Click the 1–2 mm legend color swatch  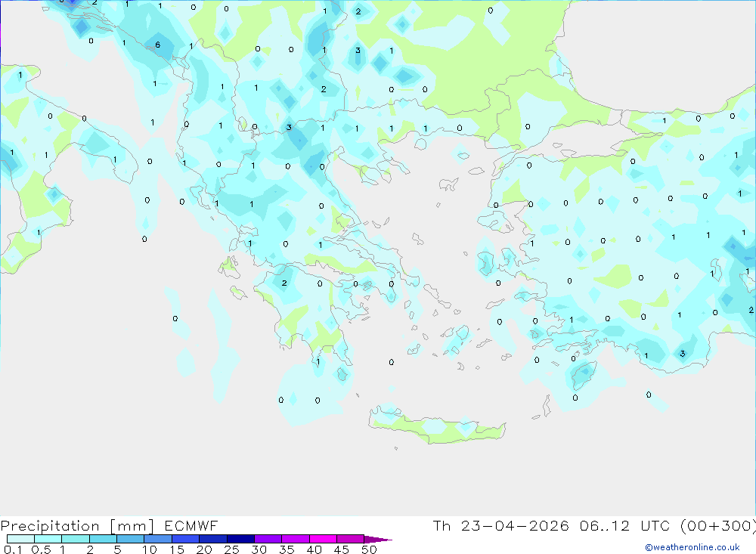pos(76,539)
